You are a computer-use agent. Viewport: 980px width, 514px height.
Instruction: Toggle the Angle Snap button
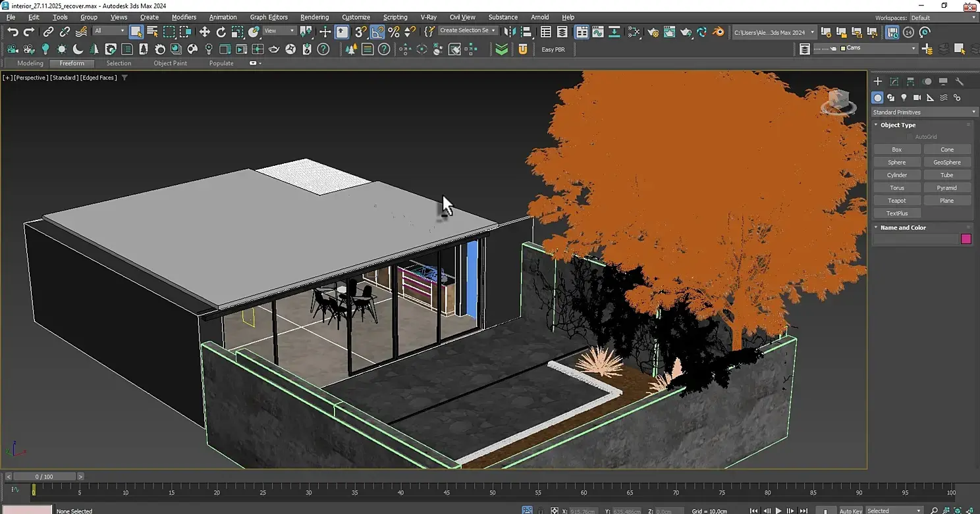pos(377,32)
